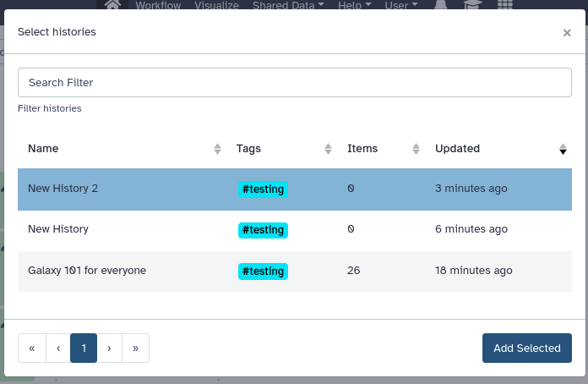Click Add Selected button
Screen dimensions: 588x384
pyautogui.click(x=527, y=348)
